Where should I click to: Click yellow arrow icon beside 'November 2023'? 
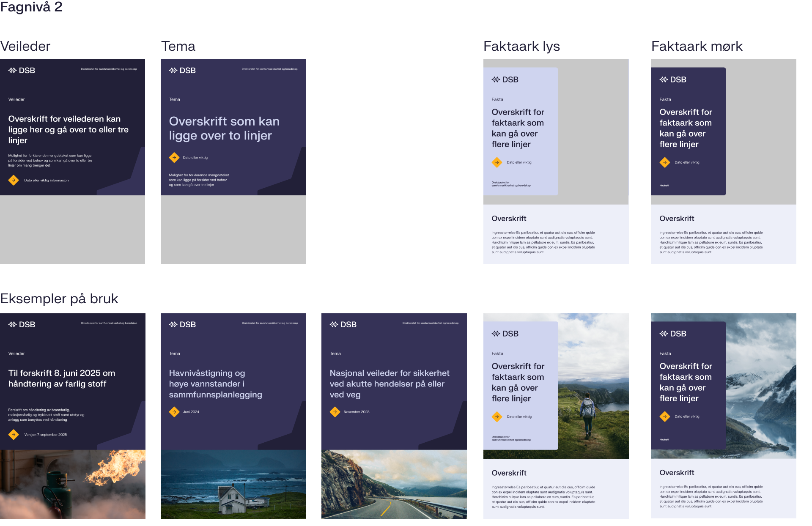335,412
